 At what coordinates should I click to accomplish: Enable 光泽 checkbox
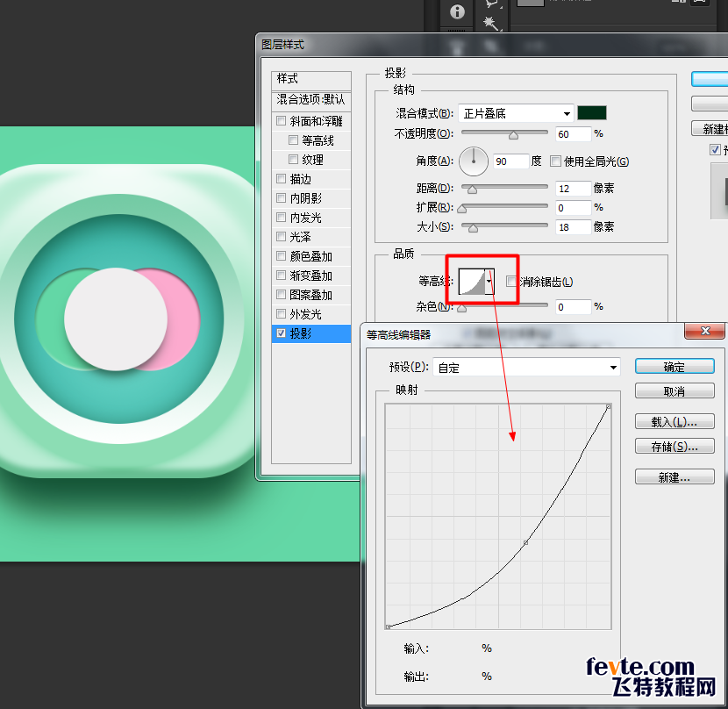[x=281, y=237]
